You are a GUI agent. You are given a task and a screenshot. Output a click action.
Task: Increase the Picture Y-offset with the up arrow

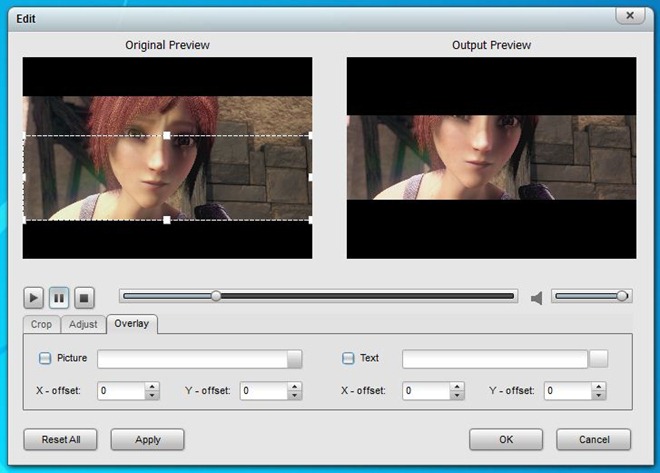pos(295,386)
